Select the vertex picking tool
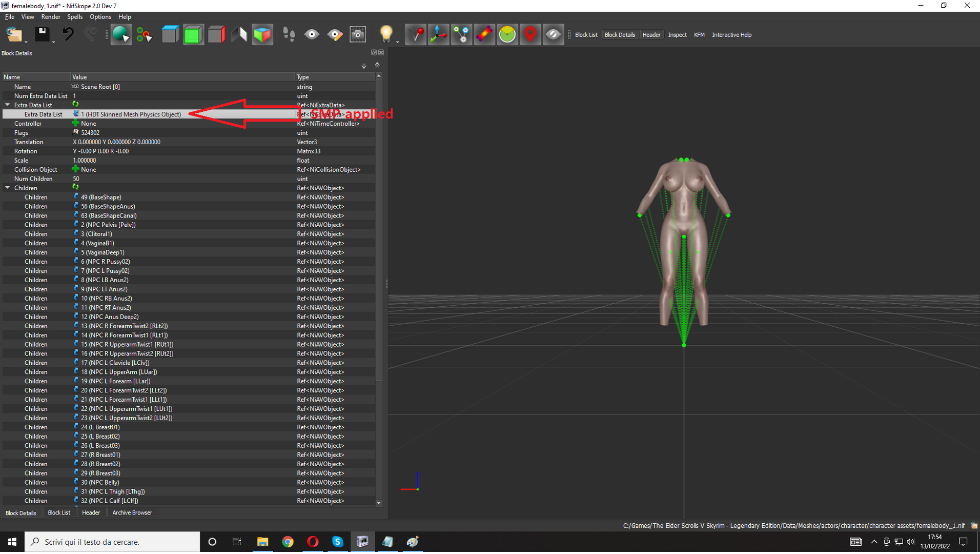Viewport: 980px width, 554px height. pos(144,34)
